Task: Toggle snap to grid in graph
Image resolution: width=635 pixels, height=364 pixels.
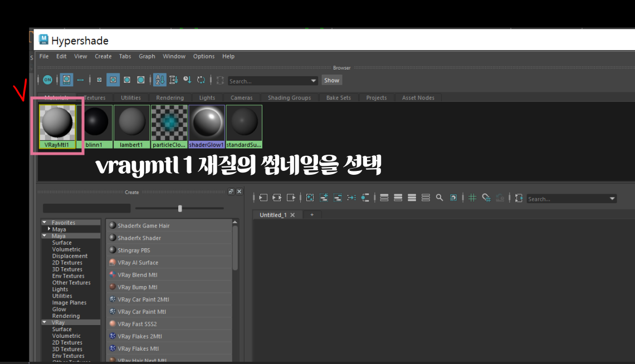Action: click(x=486, y=198)
